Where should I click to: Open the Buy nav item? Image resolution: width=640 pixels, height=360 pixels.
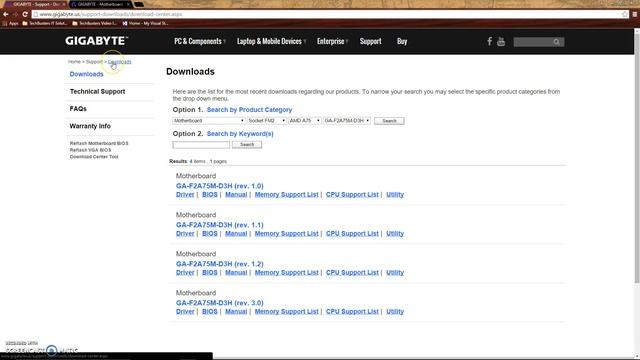click(402, 41)
